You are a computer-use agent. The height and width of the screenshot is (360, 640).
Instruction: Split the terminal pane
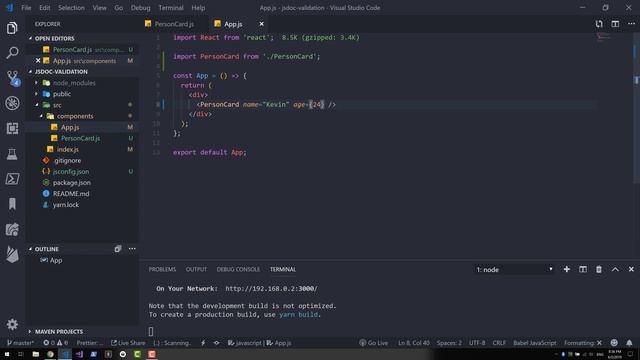coord(583,269)
